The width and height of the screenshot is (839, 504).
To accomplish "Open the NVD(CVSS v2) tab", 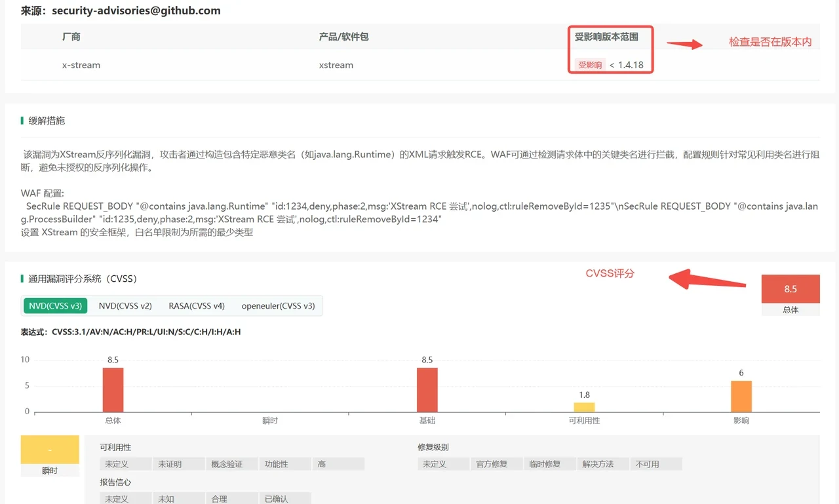I will 125,305.
